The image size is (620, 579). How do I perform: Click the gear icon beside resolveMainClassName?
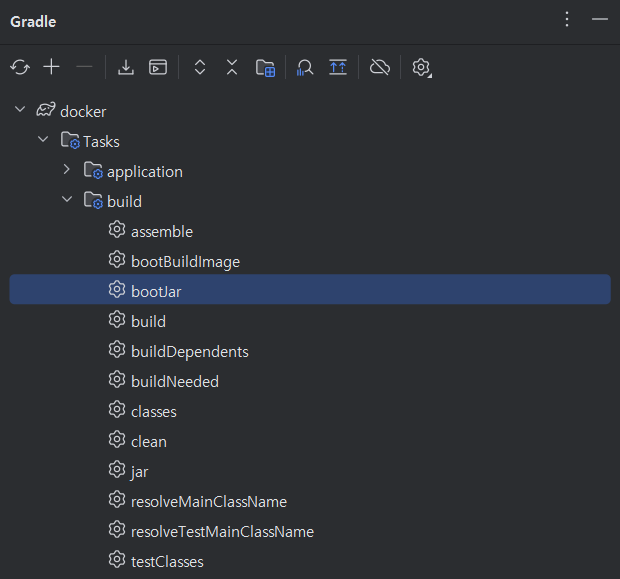[117, 500]
